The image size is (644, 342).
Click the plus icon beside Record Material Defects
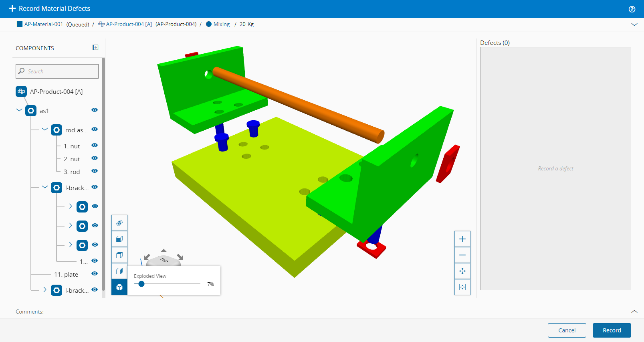point(12,8)
